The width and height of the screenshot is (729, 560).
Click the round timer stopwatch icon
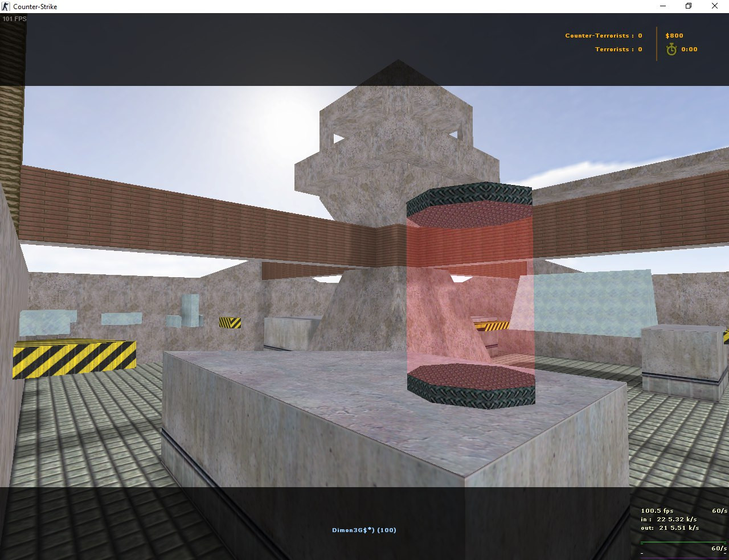click(671, 50)
